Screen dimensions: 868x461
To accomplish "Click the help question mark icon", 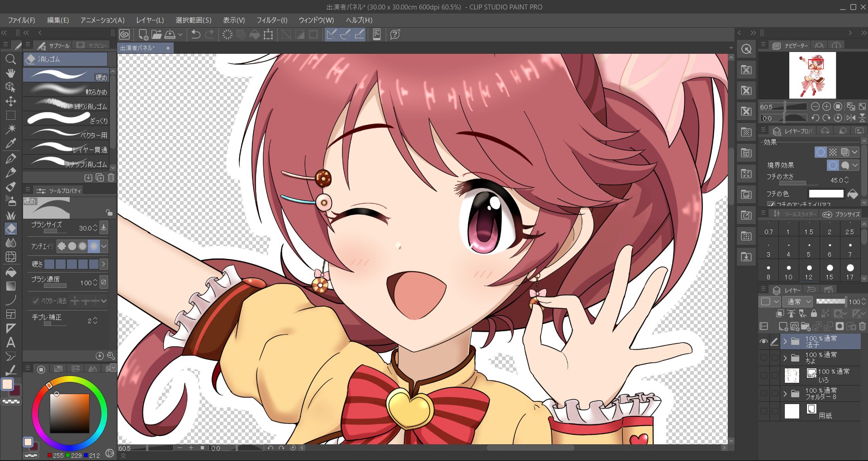I will (395, 34).
